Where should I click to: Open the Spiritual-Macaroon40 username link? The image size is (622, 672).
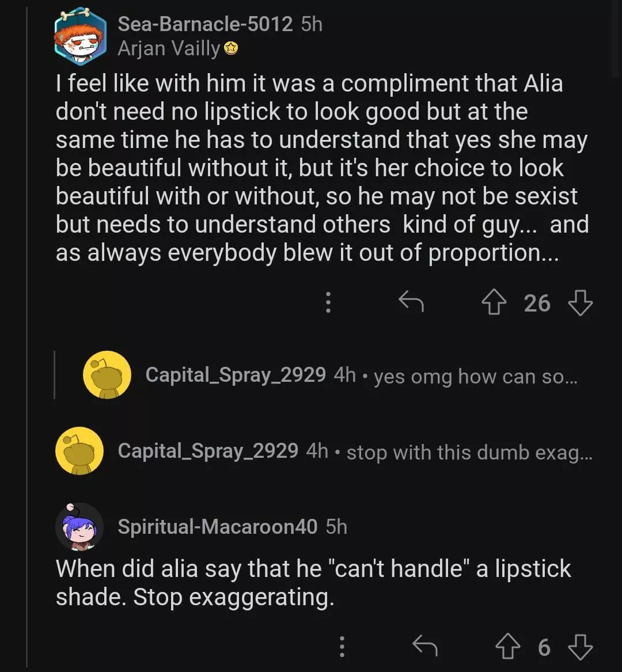pyautogui.click(x=217, y=526)
